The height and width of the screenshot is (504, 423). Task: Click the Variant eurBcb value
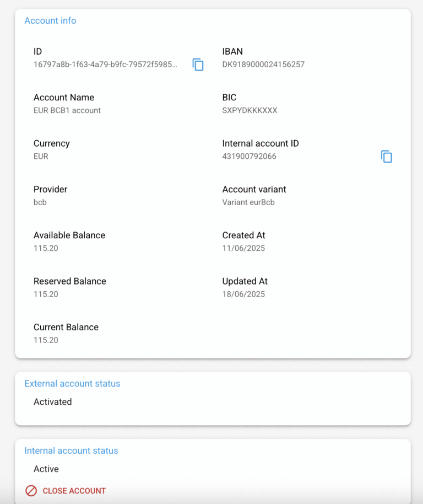248,202
